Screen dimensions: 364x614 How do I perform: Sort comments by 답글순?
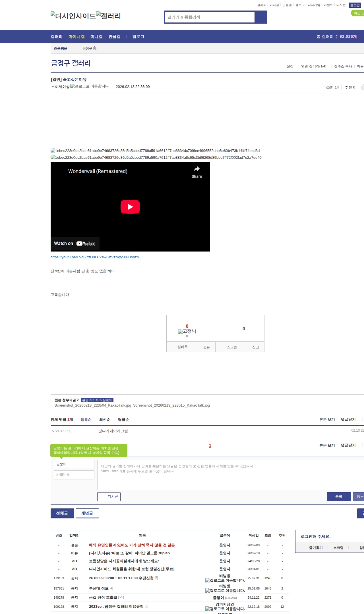(123, 420)
